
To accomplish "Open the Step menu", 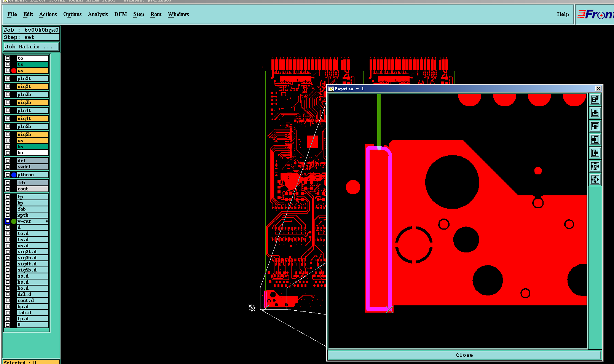I will [139, 14].
